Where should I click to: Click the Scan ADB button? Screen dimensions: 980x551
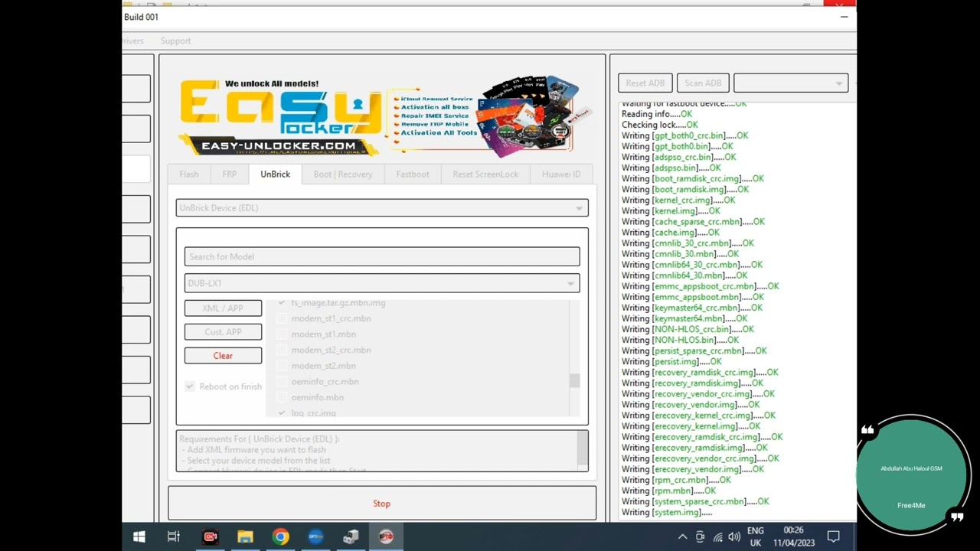(703, 83)
